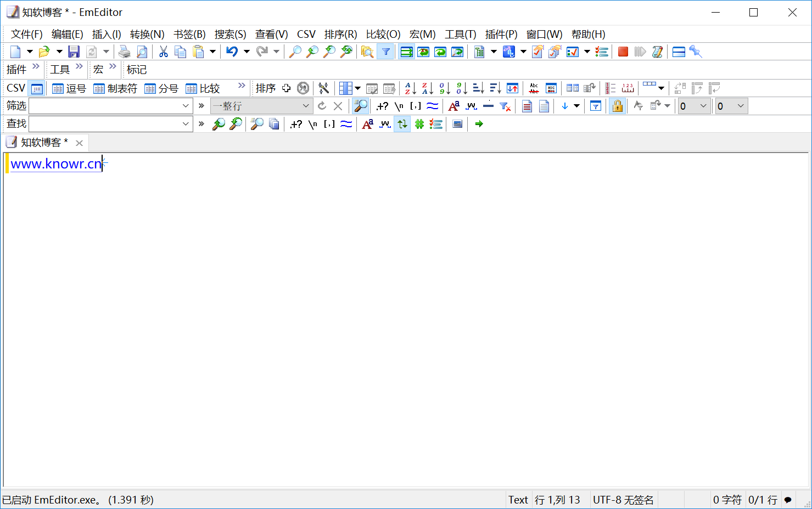Image resolution: width=812 pixels, height=509 pixels.
Task: Expand the Undo history dropdown arrow
Action: click(x=247, y=52)
